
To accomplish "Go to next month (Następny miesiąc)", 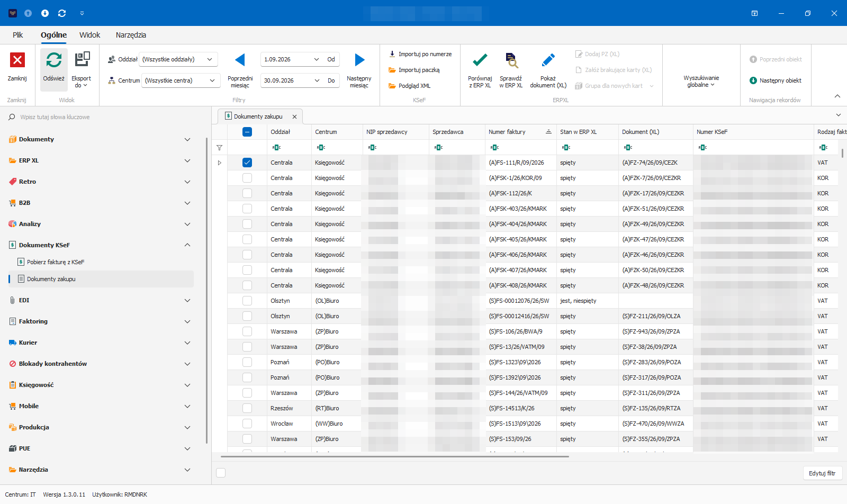I will (x=359, y=69).
